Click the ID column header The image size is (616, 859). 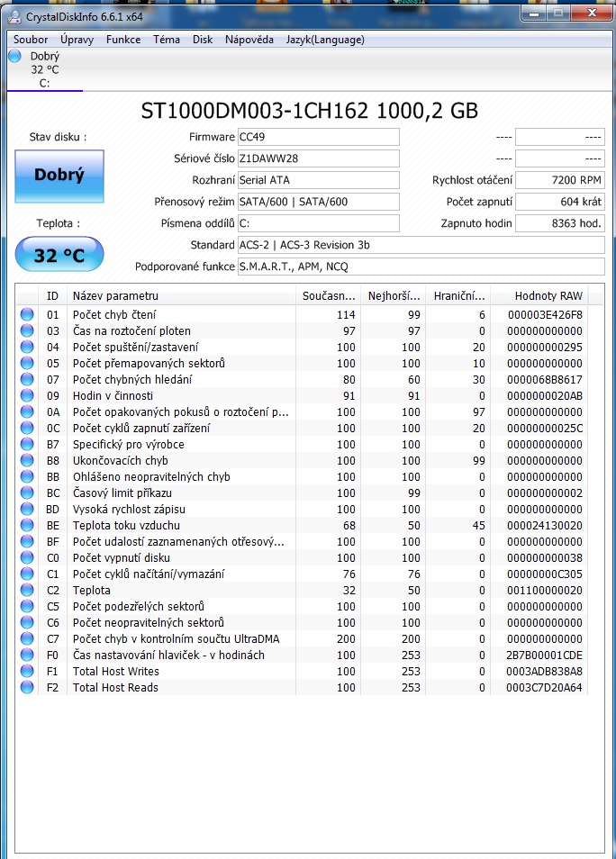click(x=52, y=296)
